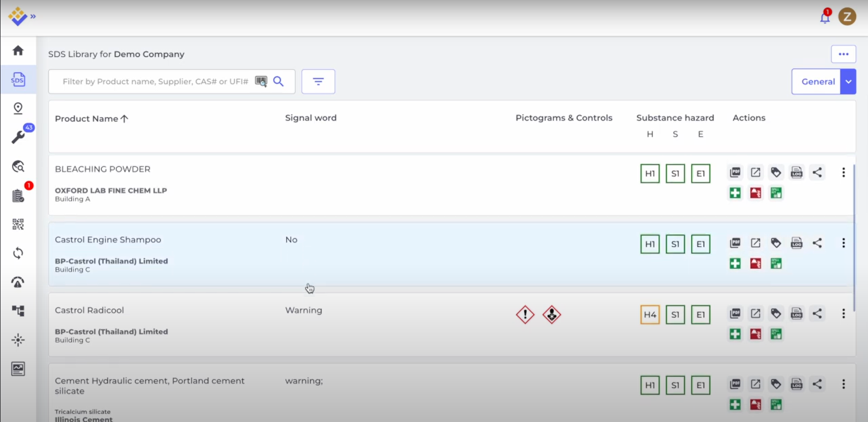Open the locations pin icon in sidebar
868x422 pixels.
[18, 108]
